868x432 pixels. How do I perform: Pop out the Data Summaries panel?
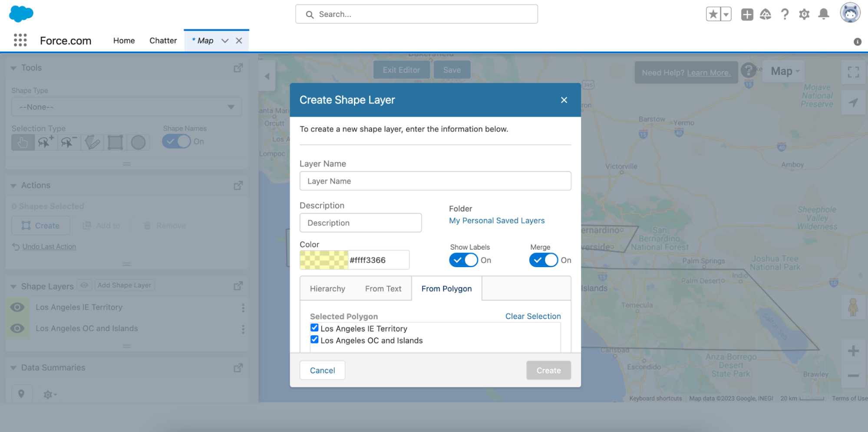pyautogui.click(x=238, y=368)
